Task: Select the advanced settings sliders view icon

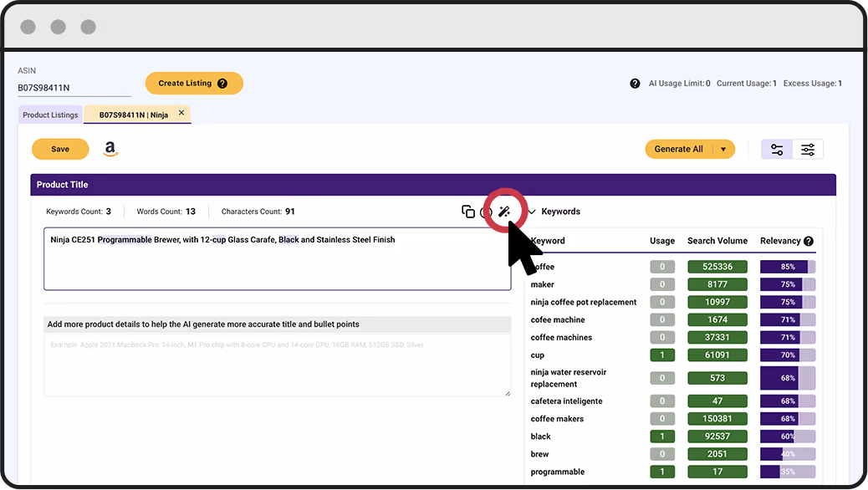Action: coord(808,150)
